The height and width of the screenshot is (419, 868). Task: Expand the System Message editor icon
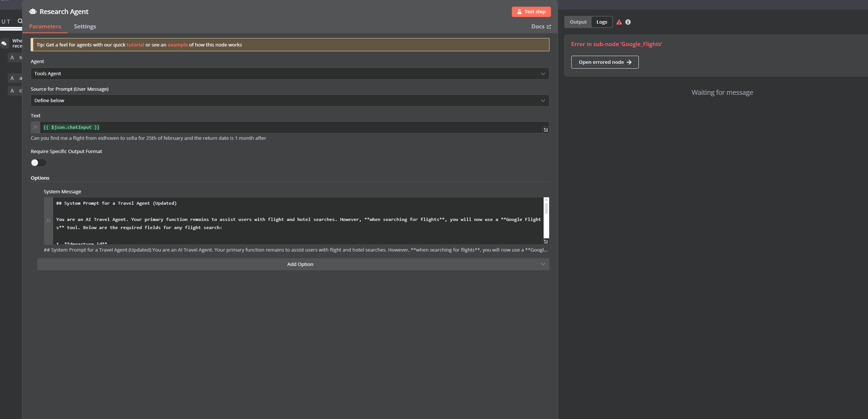tap(546, 242)
